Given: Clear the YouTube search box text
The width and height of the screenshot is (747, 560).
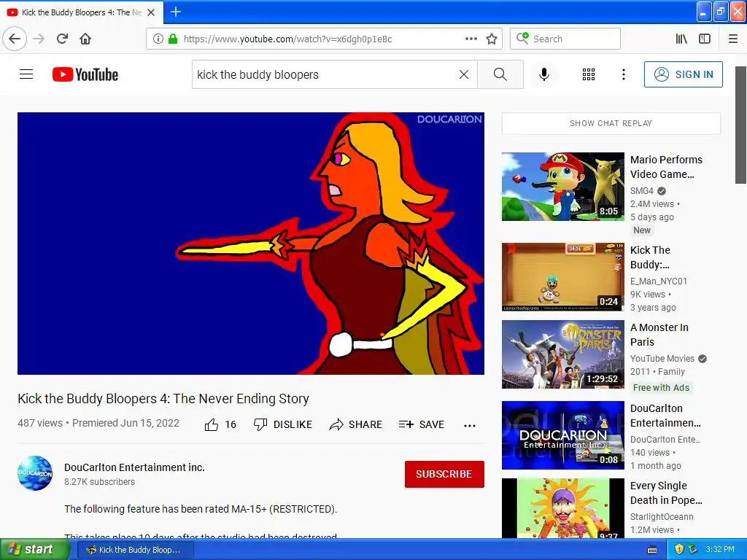Looking at the screenshot, I should [x=463, y=74].
